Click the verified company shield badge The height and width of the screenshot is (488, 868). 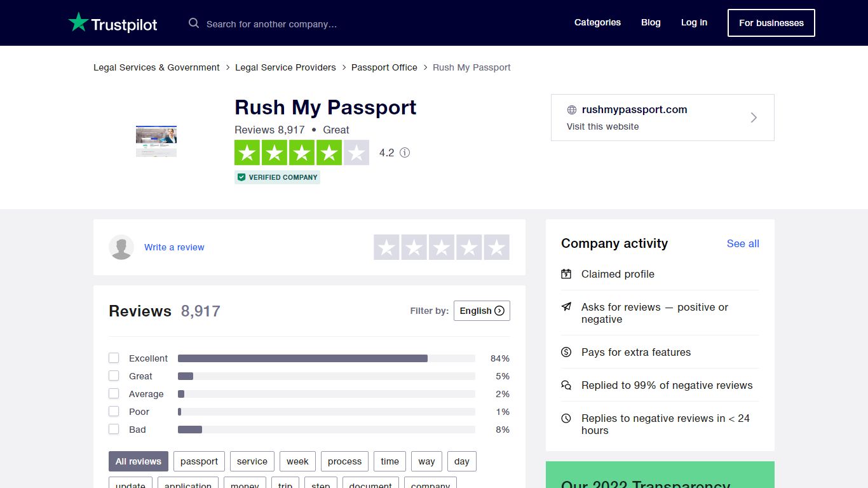[x=277, y=177]
